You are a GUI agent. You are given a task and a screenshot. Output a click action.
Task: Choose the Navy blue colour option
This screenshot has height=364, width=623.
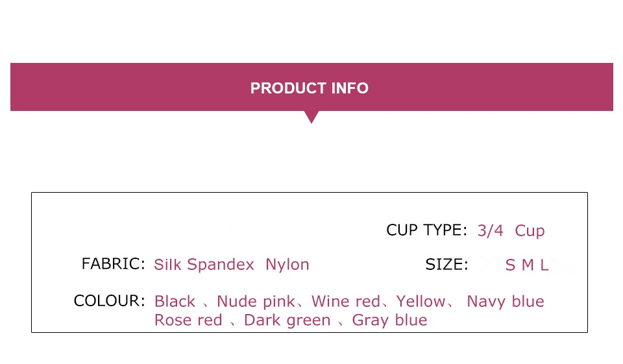point(506,302)
